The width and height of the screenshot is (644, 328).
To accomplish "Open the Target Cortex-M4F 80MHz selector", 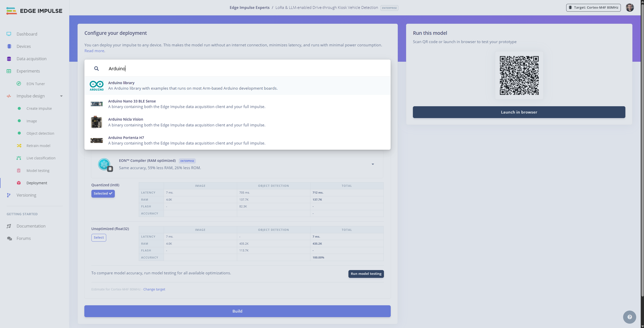I will coord(593,8).
